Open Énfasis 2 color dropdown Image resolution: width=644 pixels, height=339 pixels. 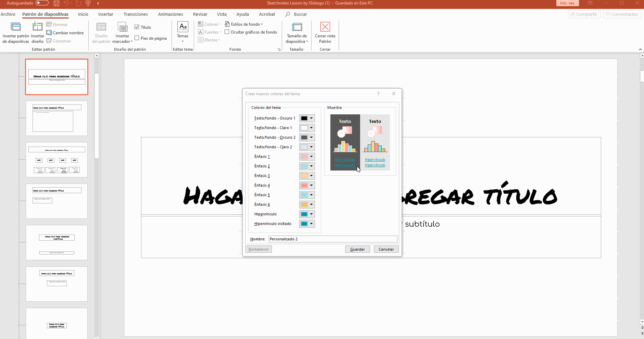click(307, 166)
